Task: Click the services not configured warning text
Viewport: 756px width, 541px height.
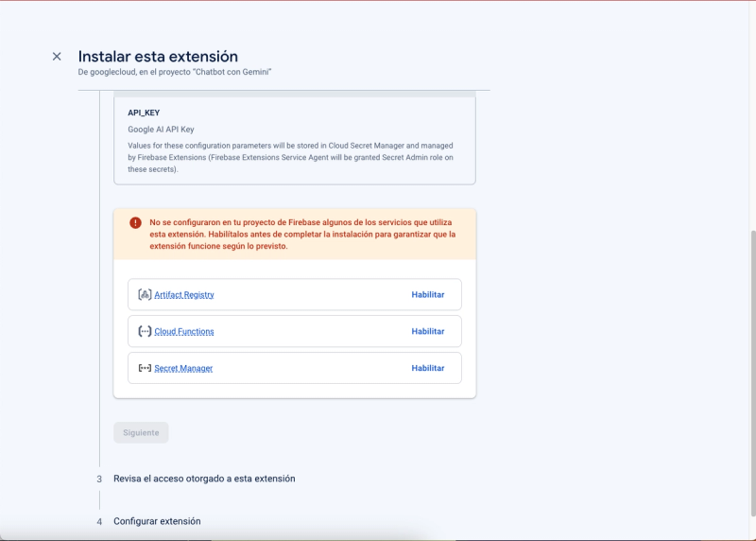Action: coord(302,234)
